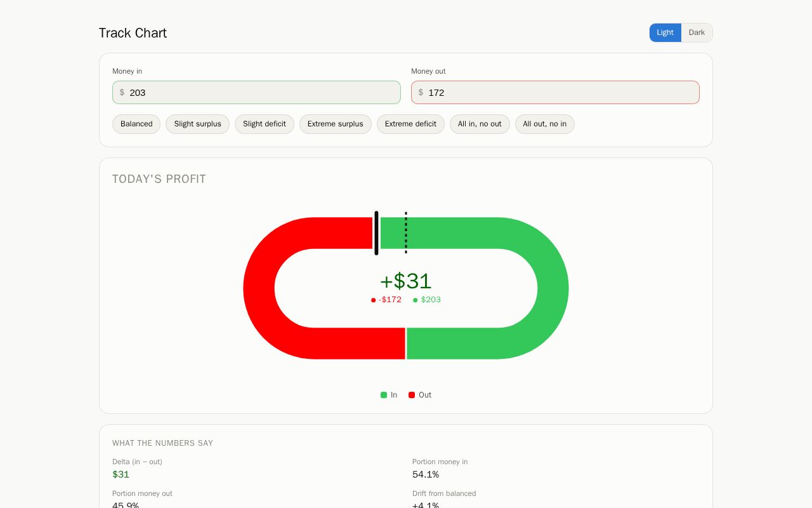This screenshot has width=812, height=508.
Task: Click the 54.1% portion money in value
Action: coord(426,474)
